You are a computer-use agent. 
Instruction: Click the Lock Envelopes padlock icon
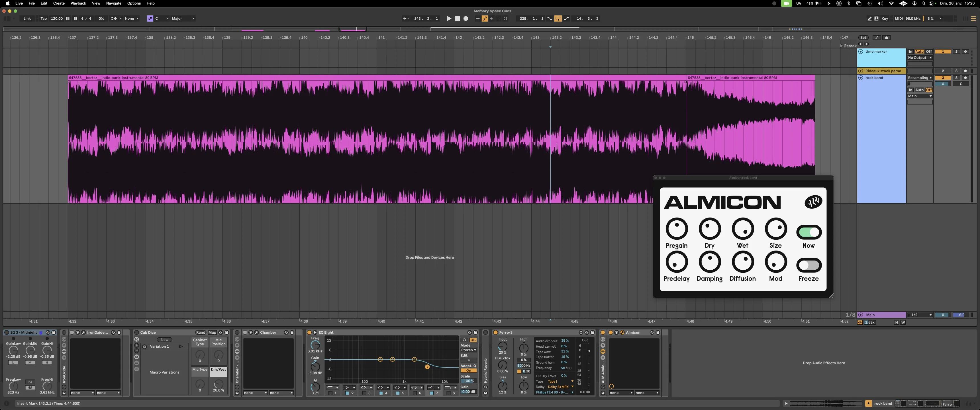point(886,38)
